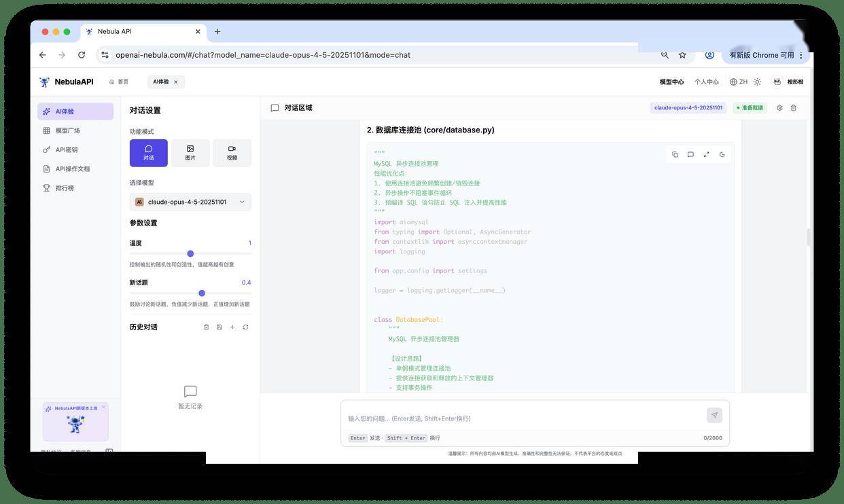The image size is (844, 504).
Task: Select the 图片 image mode
Action: point(190,153)
